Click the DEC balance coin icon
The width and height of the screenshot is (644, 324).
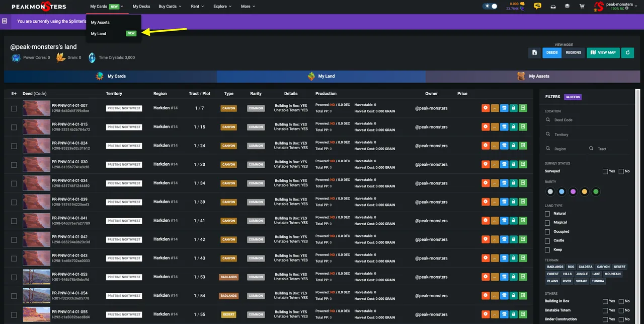pos(522,4)
